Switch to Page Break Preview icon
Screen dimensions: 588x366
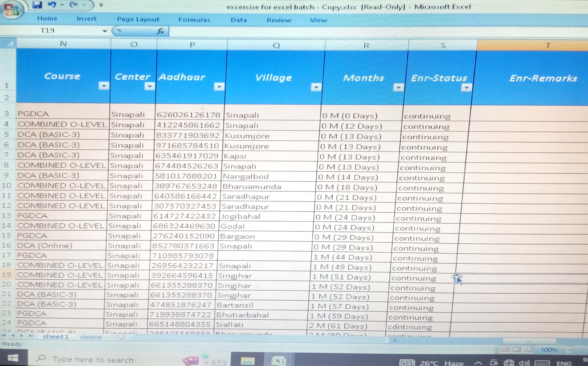click(529, 349)
